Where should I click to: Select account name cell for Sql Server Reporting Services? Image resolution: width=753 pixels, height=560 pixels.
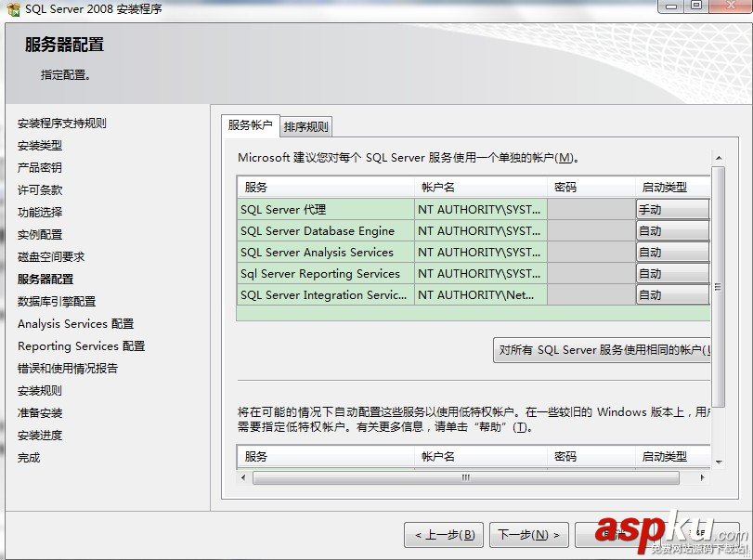click(481, 273)
